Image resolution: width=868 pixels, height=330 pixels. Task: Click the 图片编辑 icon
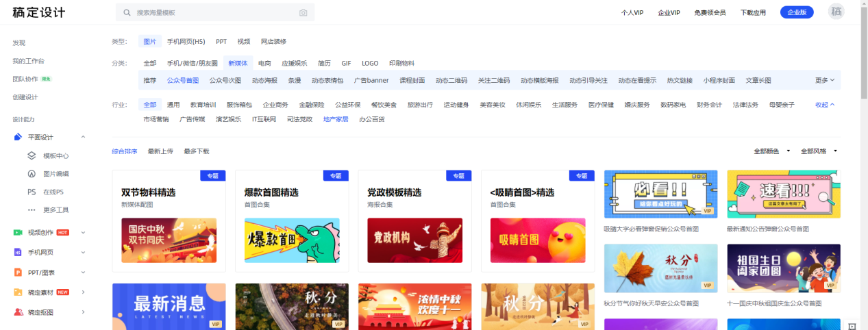(x=32, y=174)
